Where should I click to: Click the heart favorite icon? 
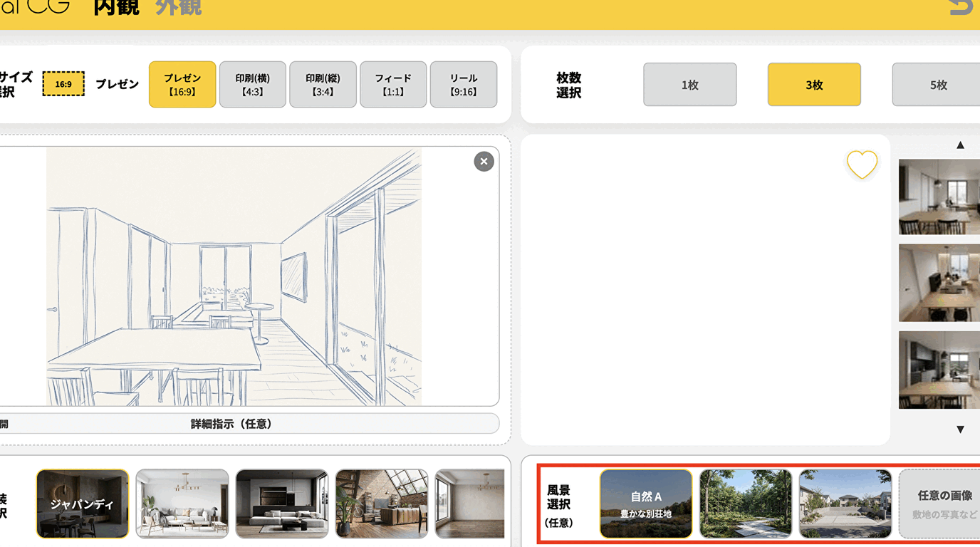pos(862,165)
